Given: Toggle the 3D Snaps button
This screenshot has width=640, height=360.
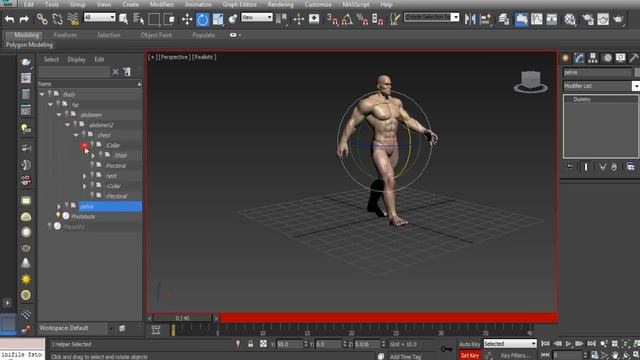Looking at the screenshot, I should click(x=332, y=19).
